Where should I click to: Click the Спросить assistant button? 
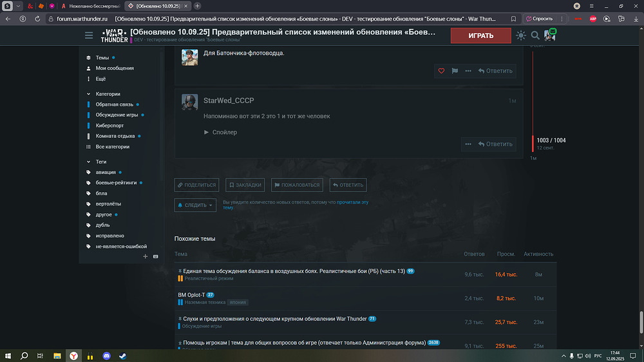(x=540, y=19)
